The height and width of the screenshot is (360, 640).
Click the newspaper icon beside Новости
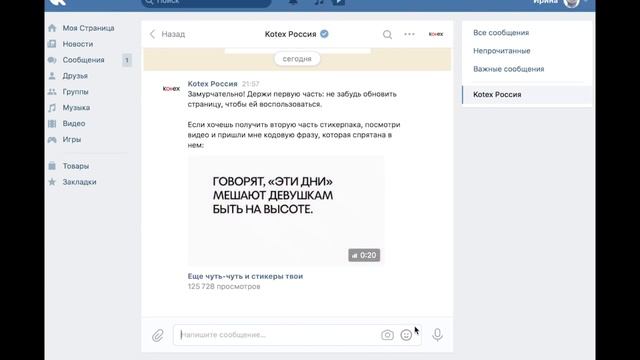click(x=52, y=44)
